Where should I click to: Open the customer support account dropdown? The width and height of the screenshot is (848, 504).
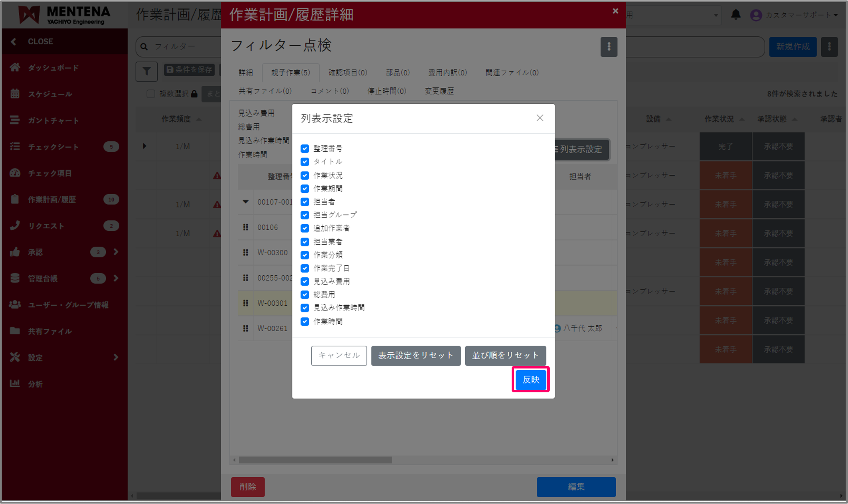point(793,15)
